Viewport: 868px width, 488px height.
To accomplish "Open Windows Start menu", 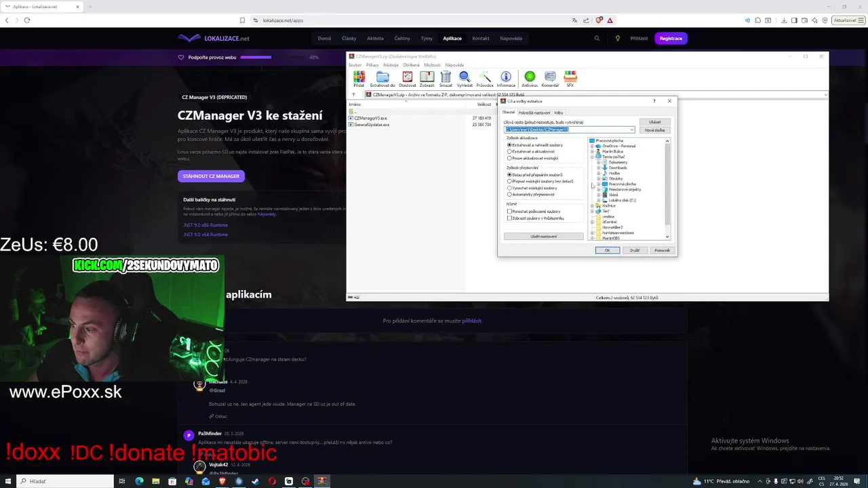I will (7, 481).
